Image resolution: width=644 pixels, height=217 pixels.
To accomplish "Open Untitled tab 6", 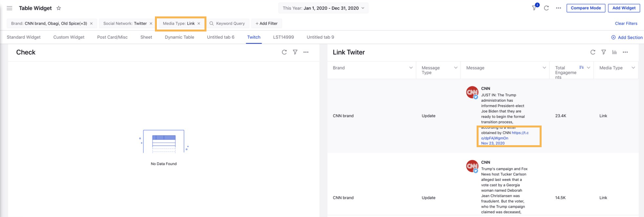I will [221, 37].
